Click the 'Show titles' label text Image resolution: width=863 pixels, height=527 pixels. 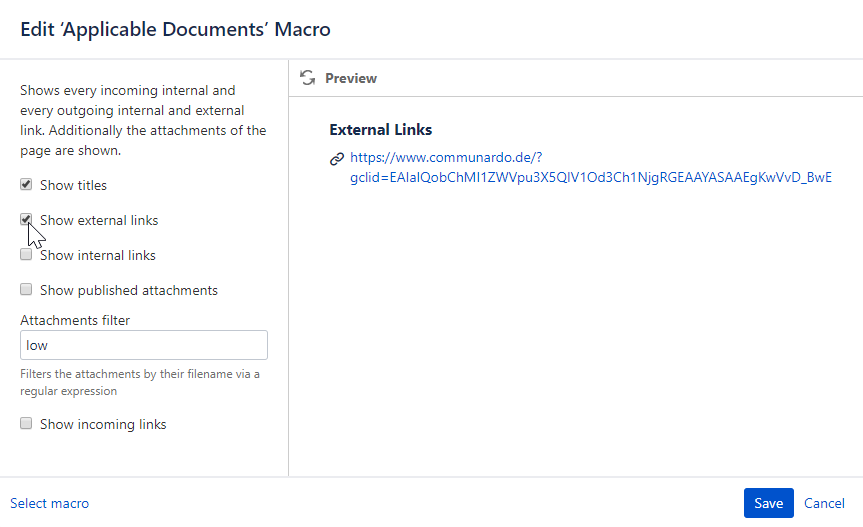(x=73, y=185)
